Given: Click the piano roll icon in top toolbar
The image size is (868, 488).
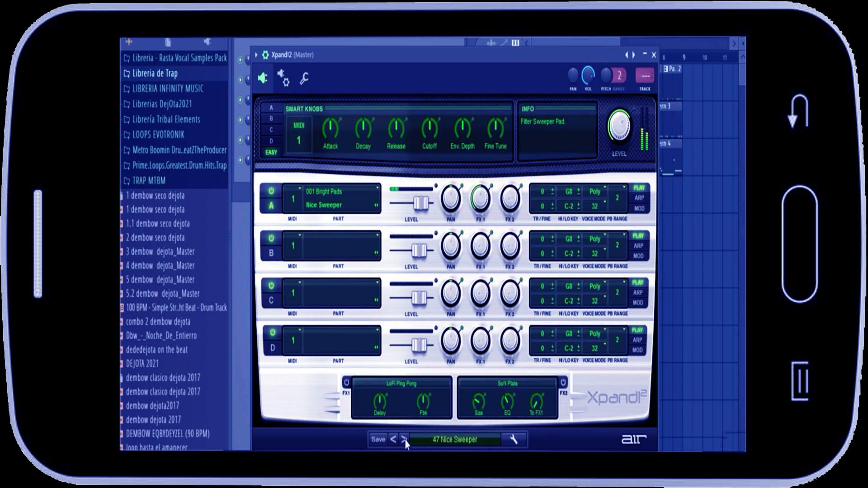Looking at the screenshot, I should click(515, 43).
